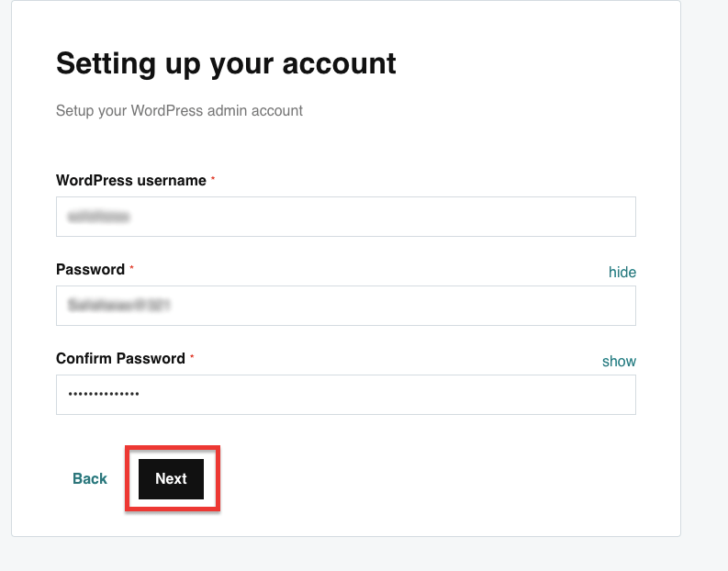Click the red asterisk beside WordPress username
This screenshot has height=571, width=728.
[x=213, y=179]
